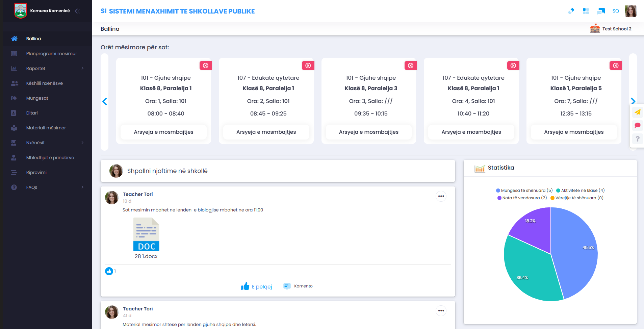Like the post with E pëlqej

point(257,286)
